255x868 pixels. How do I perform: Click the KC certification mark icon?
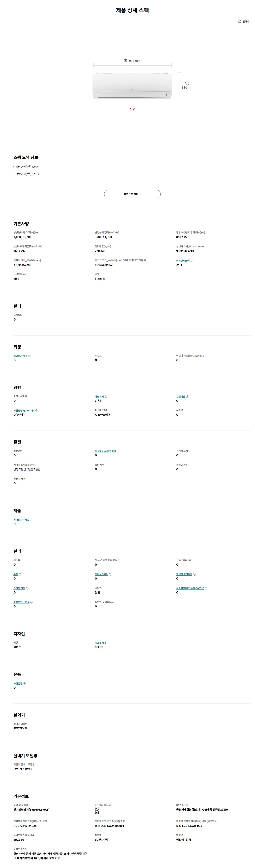point(97,811)
